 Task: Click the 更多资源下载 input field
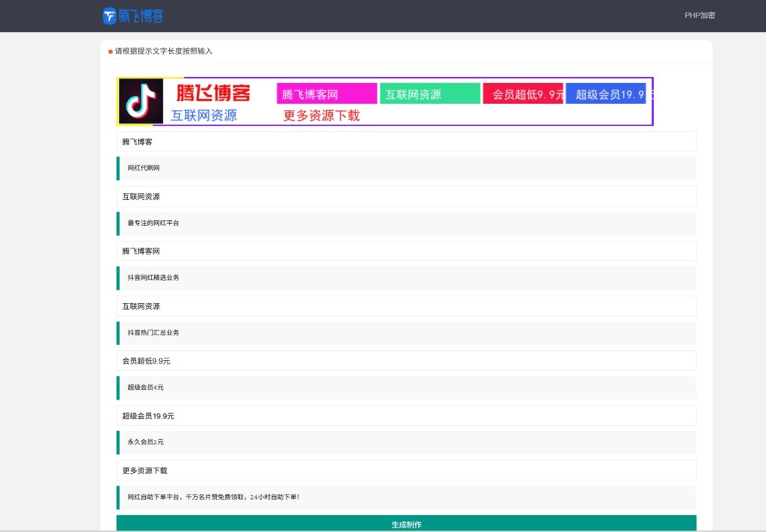pyautogui.click(x=406, y=470)
